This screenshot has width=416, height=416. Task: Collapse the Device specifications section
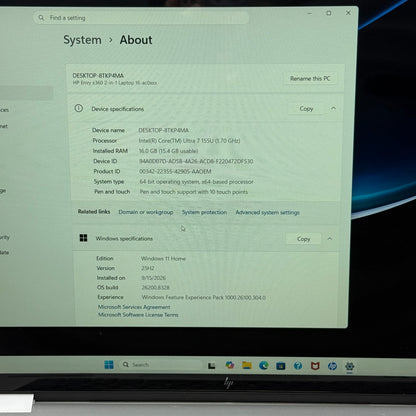click(333, 108)
